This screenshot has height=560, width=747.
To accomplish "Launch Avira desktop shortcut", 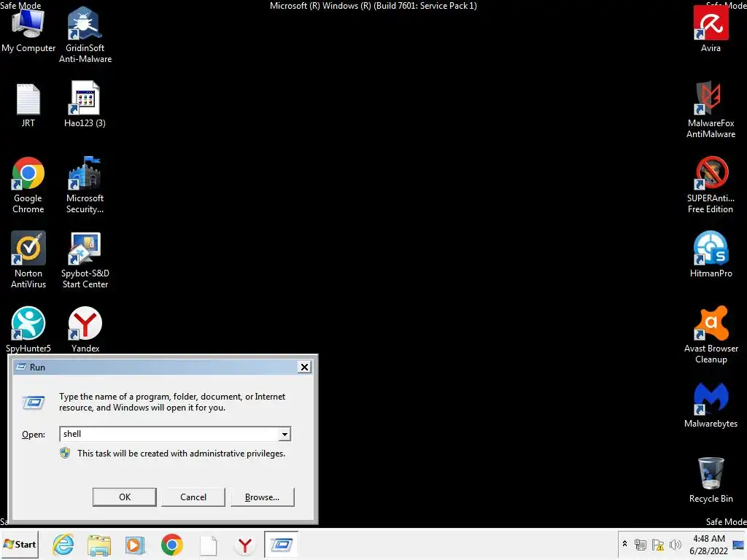I will pos(711,29).
